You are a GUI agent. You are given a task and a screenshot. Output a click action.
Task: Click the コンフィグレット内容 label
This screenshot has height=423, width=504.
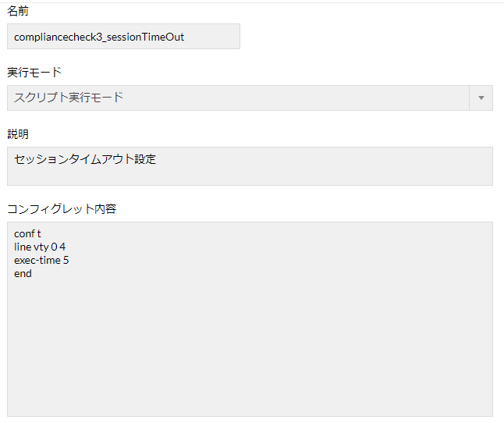(x=62, y=209)
